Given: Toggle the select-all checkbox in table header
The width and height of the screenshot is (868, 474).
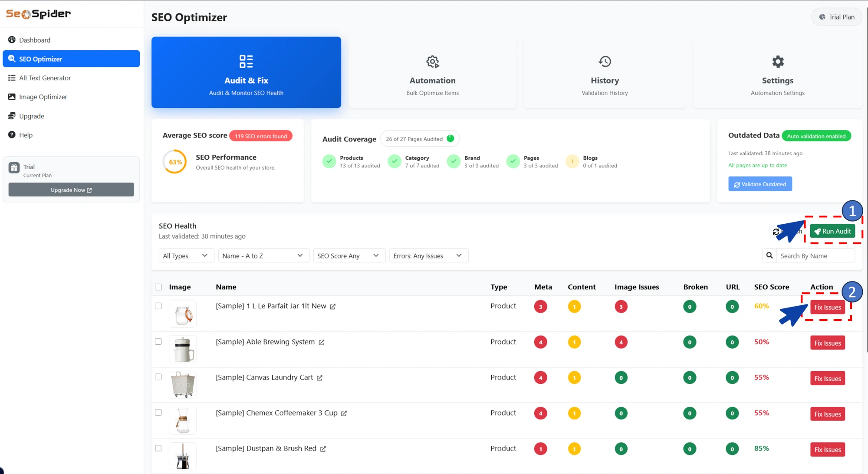Looking at the screenshot, I should (158, 287).
